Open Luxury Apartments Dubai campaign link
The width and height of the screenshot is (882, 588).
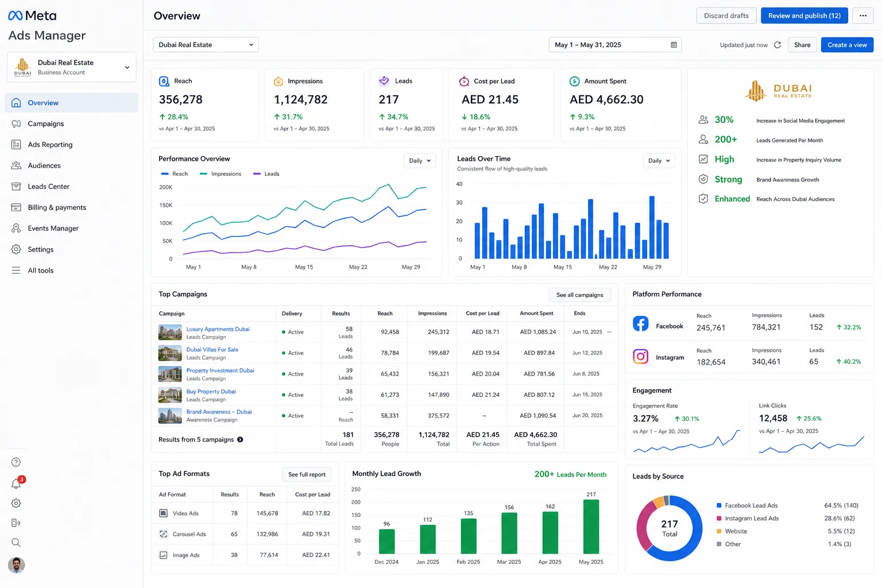[x=218, y=329]
